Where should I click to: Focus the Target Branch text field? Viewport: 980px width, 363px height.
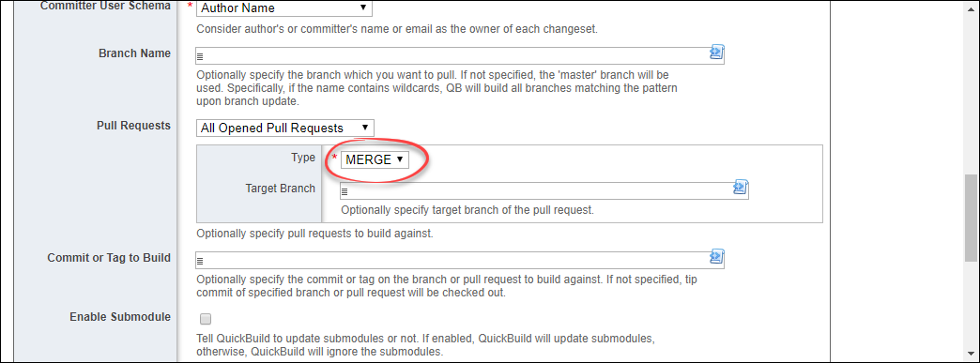pyautogui.click(x=544, y=190)
